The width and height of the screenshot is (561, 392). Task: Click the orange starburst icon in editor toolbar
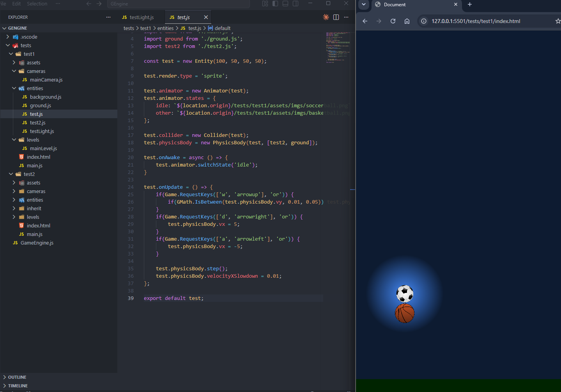point(326,17)
